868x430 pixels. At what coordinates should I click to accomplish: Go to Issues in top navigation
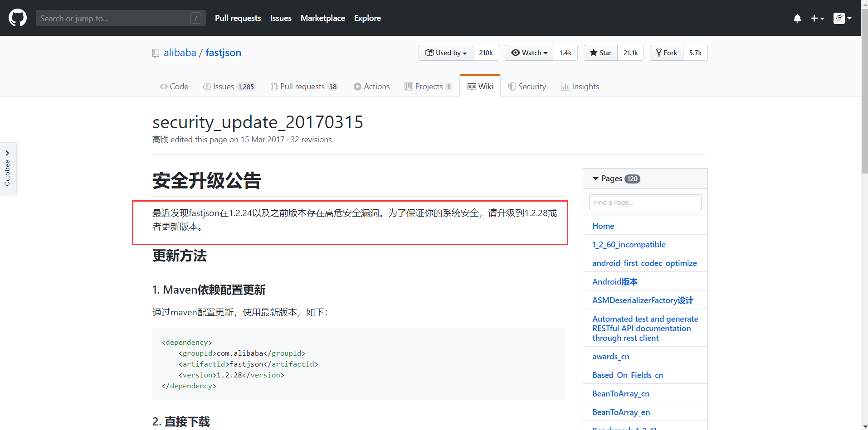pos(281,18)
